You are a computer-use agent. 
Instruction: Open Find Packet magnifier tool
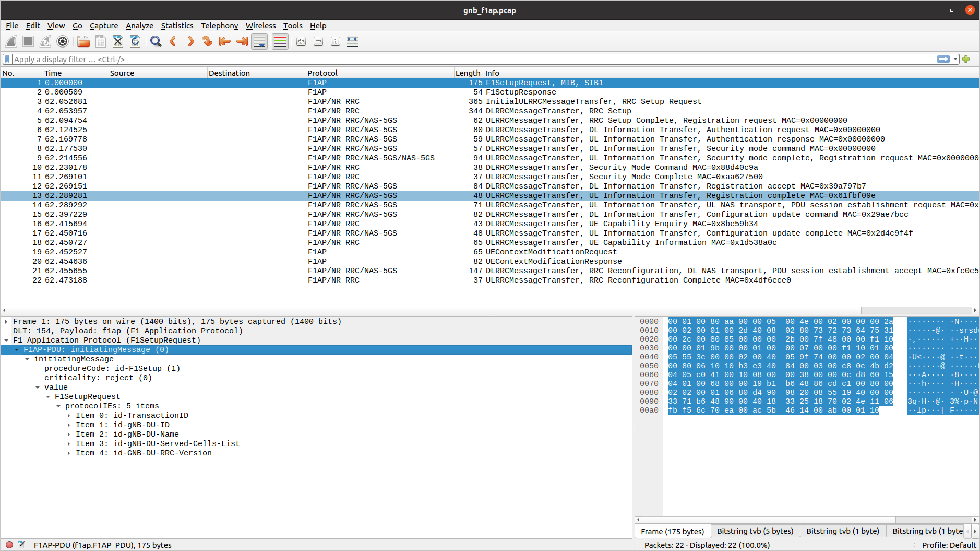(x=156, y=41)
